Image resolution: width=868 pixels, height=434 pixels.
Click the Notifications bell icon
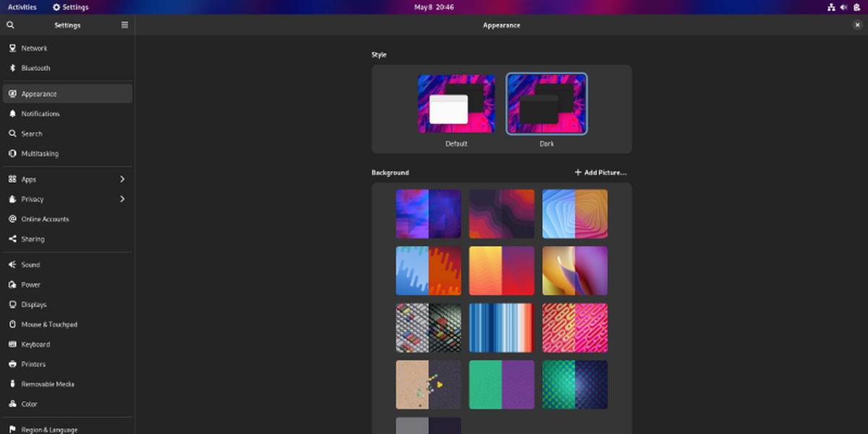coord(12,114)
